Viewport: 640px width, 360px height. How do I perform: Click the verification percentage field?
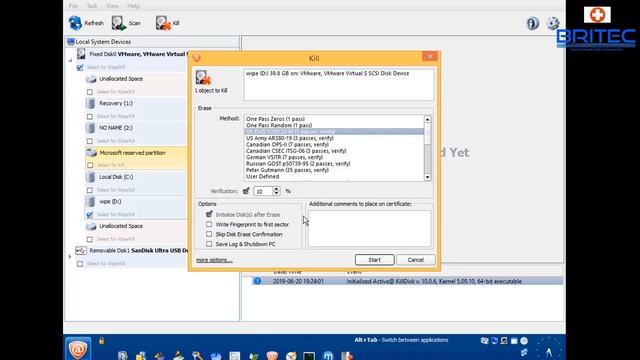[x=263, y=191]
